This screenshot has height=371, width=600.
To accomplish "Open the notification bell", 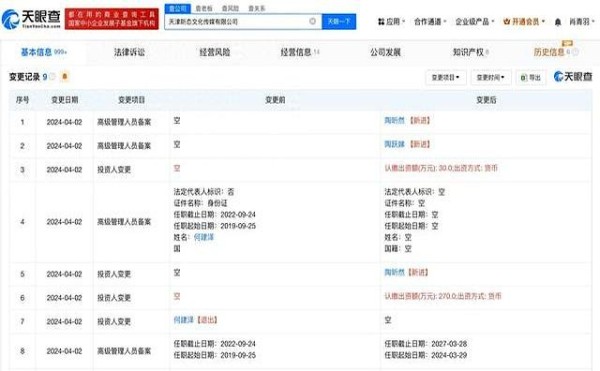I will point(558,22).
